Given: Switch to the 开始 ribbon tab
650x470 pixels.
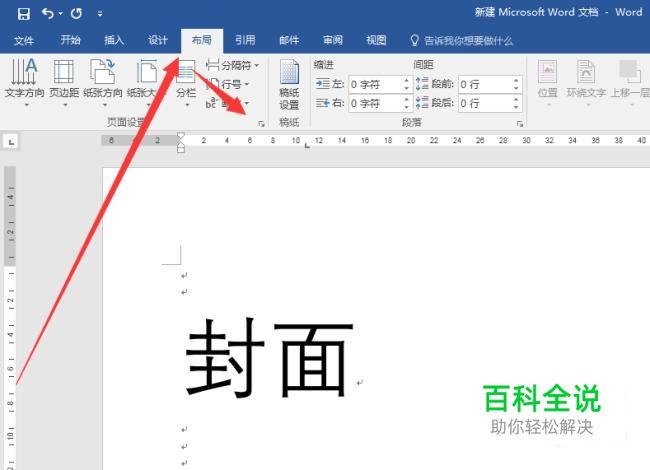Looking at the screenshot, I should click(70, 40).
